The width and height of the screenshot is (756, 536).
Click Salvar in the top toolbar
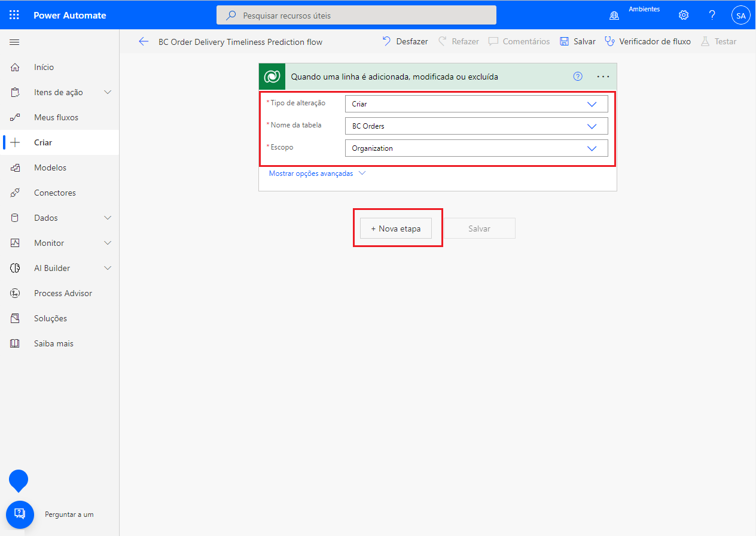click(577, 41)
